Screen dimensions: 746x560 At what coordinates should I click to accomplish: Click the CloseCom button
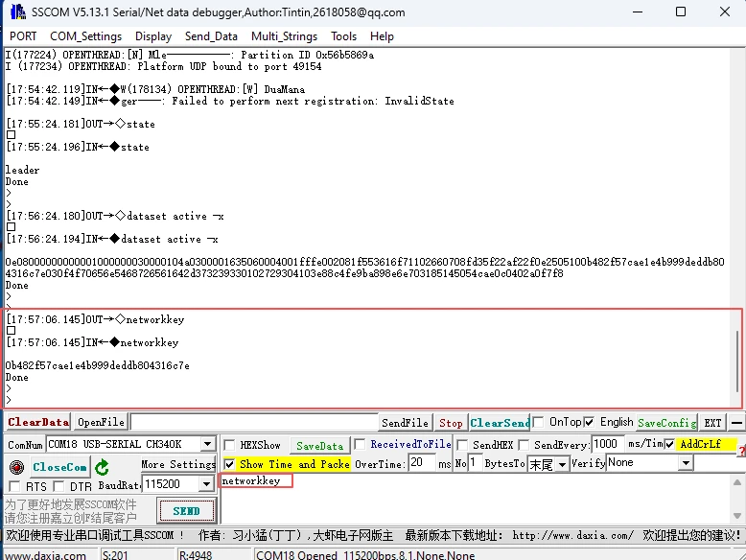[x=59, y=467]
